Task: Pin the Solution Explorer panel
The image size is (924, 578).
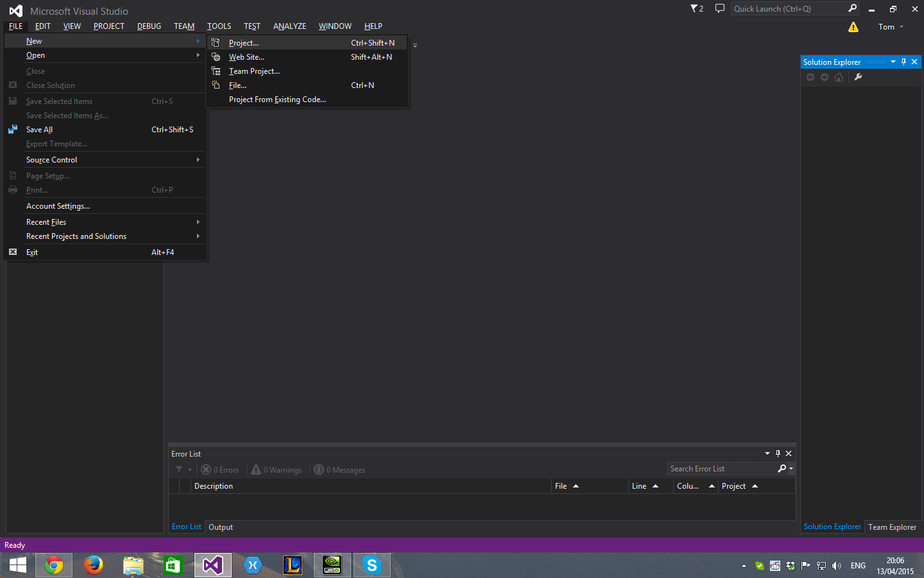Action: click(x=903, y=62)
